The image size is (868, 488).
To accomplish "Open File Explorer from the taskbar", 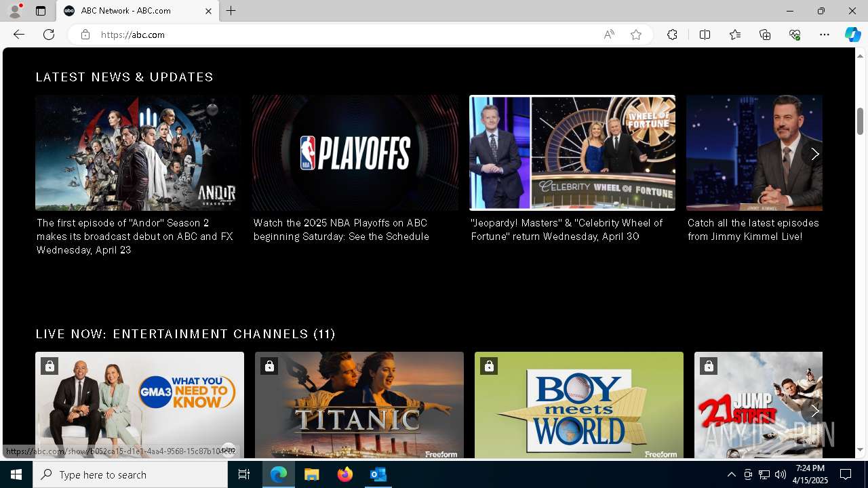I will coord(312,474).
